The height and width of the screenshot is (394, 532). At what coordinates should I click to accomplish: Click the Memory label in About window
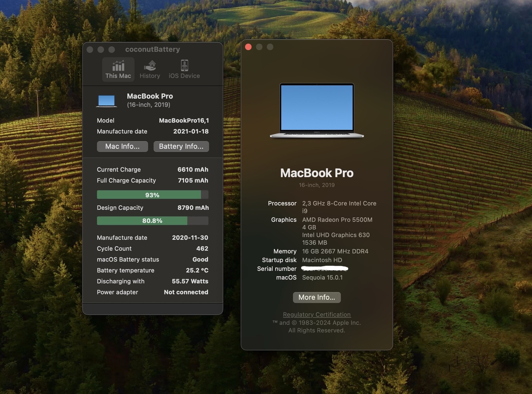[x=285, y=251]
